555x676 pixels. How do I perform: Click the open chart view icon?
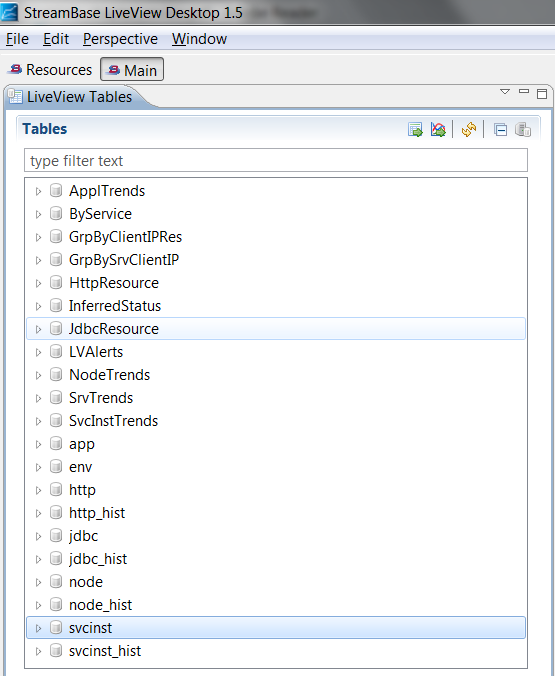click(438, 129)
